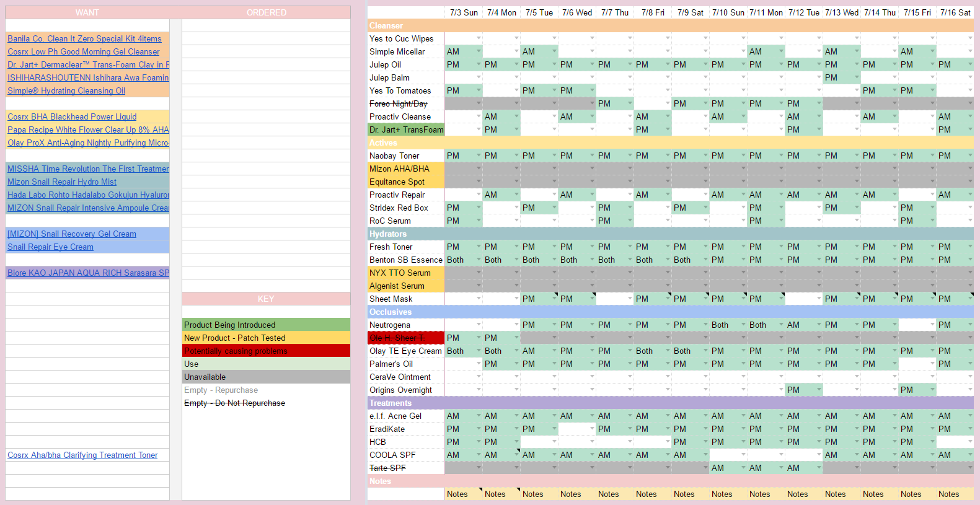Select the ORDERED column header
The image size is (980, 505).
pyautogui.click(x=266, y=12)
